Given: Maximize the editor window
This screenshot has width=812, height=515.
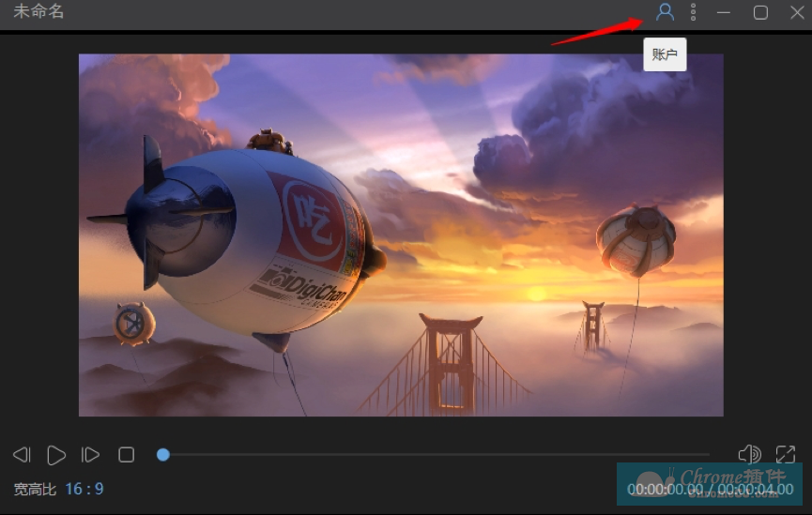Looking at the screenshot, I should coord(760,12).
